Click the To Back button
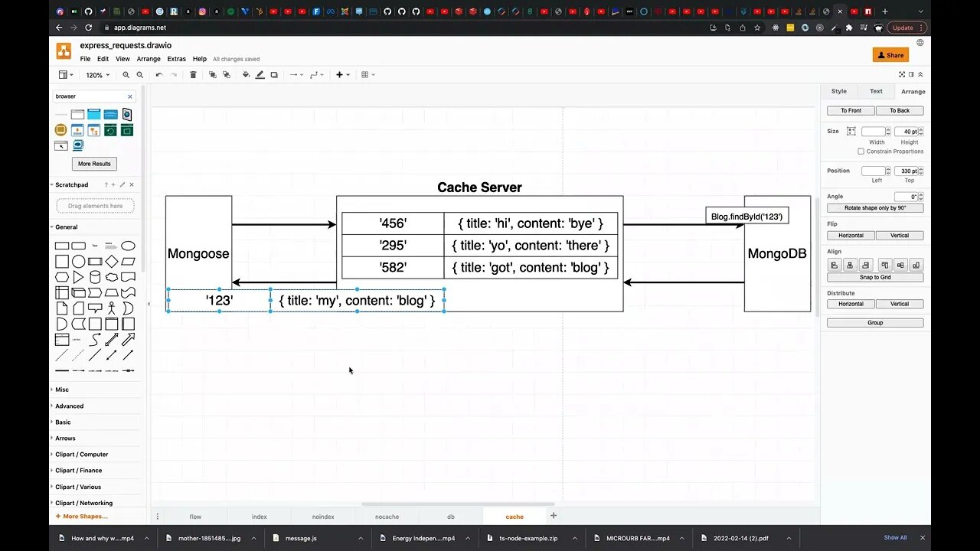Viewport: 980px width, 551px height. pyautogui.click(x=900, y=110)
